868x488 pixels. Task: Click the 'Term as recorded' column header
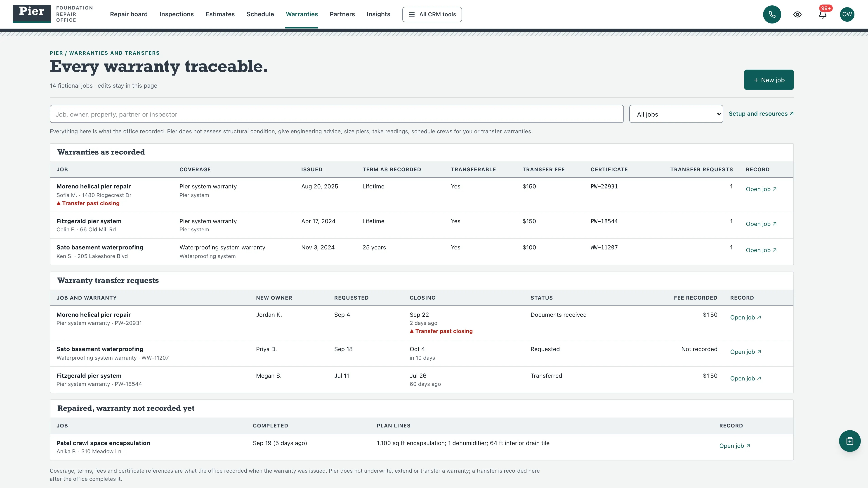click(x=392, y=169)
